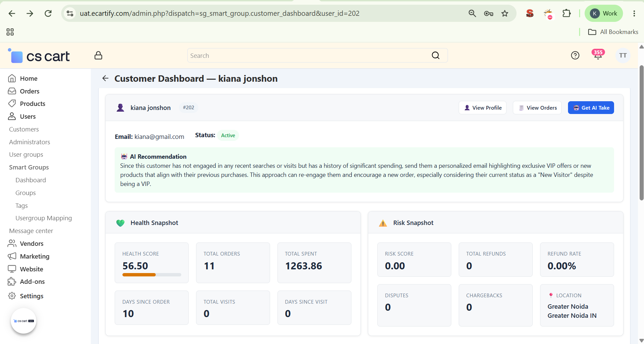Click the search magnifier button
644x344 pixels.
(x=435, y=55)
